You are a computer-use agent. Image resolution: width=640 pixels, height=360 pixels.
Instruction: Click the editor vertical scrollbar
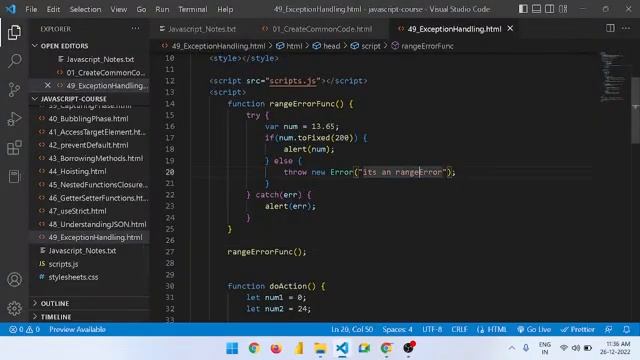(x=635, y=110)
